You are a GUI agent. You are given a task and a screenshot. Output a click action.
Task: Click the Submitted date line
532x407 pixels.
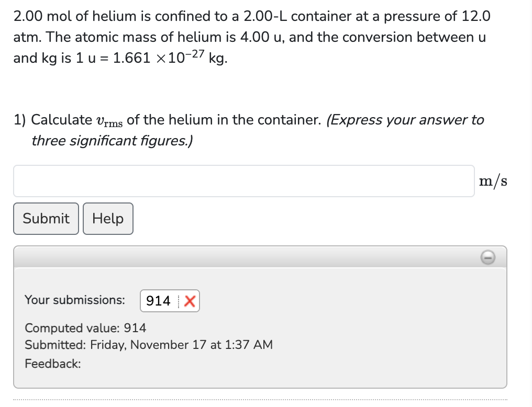[148, 345]
